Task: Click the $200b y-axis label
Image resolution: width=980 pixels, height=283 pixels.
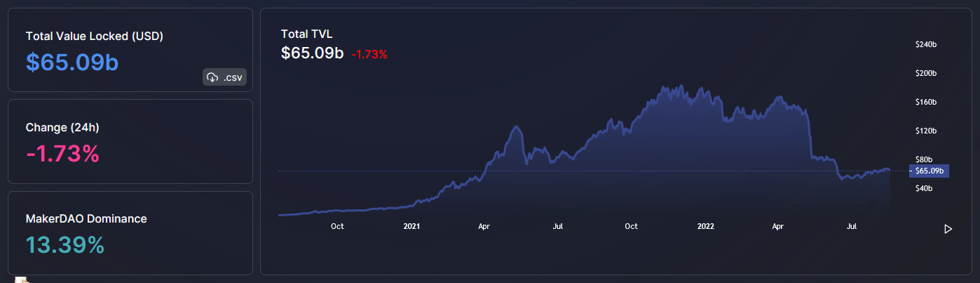Action: (x=926, y=73)
